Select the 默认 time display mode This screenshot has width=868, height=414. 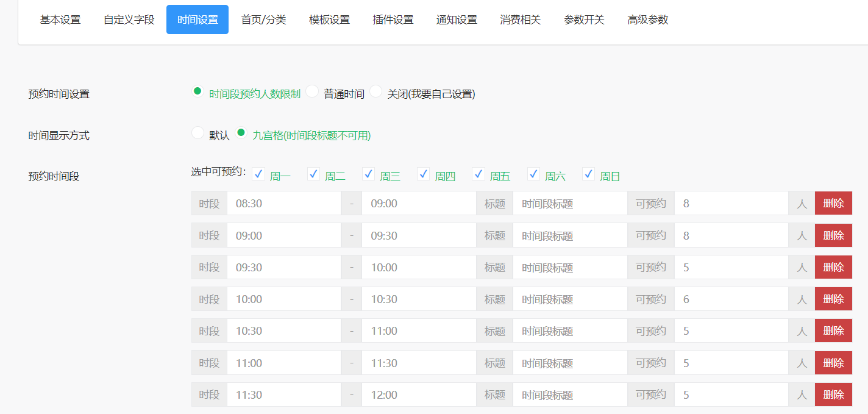[x=197, y=132]
